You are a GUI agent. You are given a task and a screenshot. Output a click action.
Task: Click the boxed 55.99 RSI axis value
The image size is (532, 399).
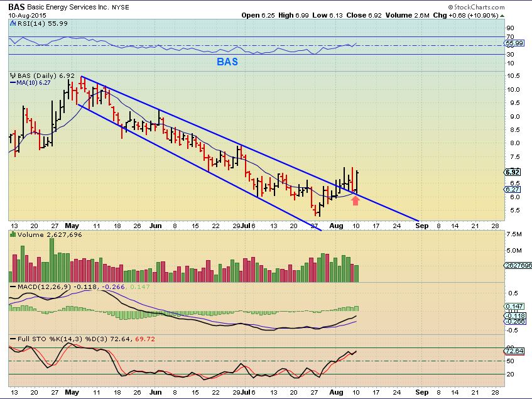click(x=514, y=43)
